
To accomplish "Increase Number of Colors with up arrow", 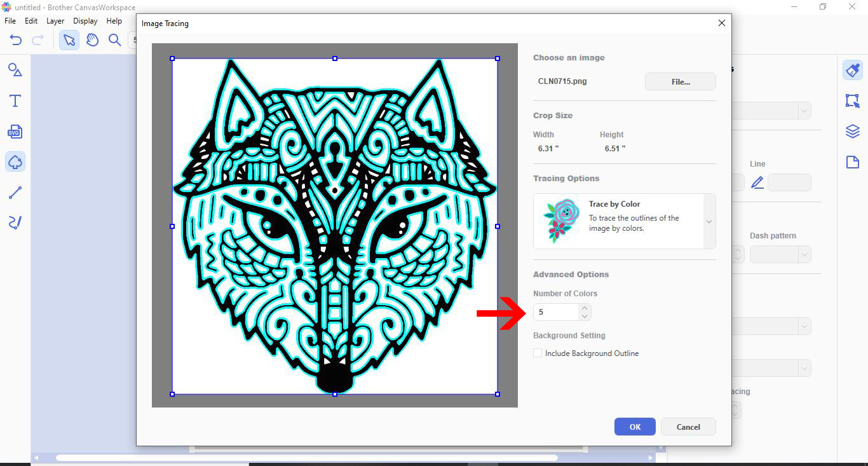I will coord(585,308).
